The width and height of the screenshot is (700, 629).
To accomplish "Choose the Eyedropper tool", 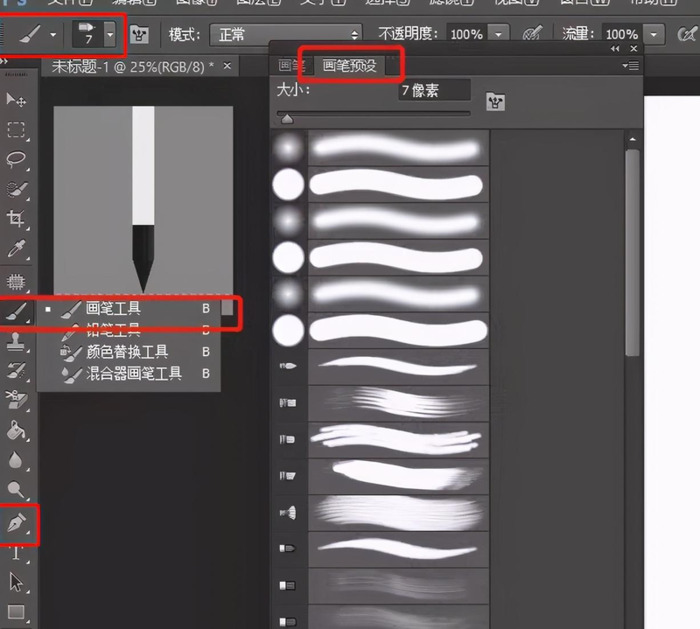I will pos(16,249).
